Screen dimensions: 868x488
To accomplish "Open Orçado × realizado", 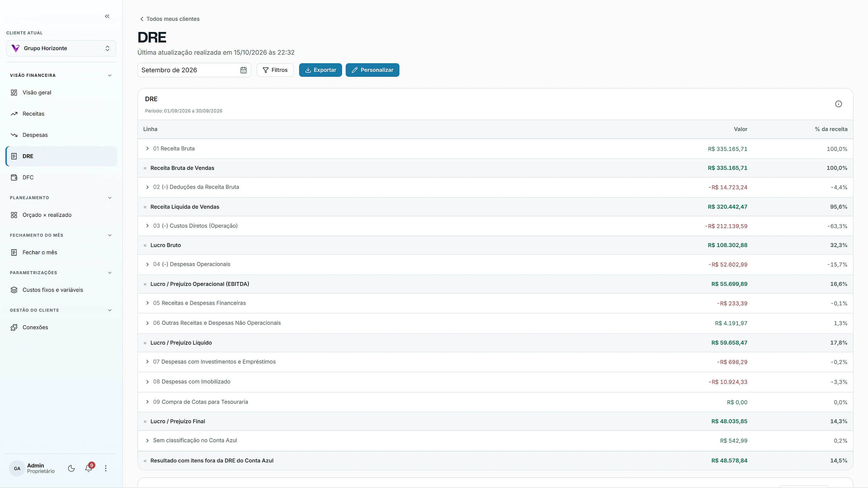I will click(61, 215).
